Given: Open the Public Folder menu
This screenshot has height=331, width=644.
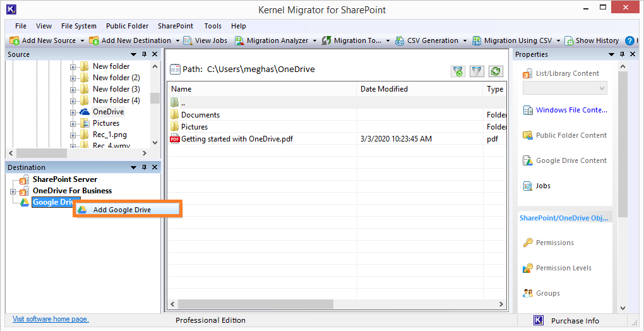Looking at the screenshot, I should tap(128, 26).
